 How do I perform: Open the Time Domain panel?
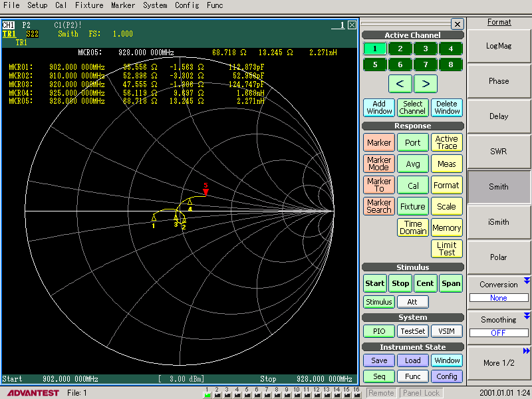point(413,228)
